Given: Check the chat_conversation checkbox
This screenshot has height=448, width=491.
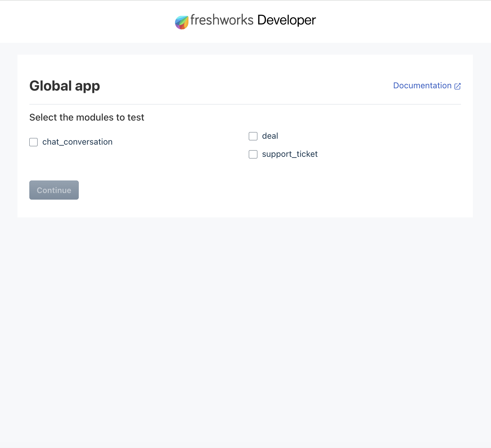Looking at the screenshot, I should coord(34,142).
